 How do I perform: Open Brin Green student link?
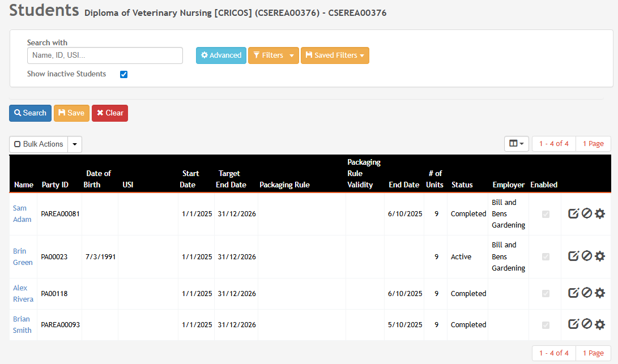(23, 256)
